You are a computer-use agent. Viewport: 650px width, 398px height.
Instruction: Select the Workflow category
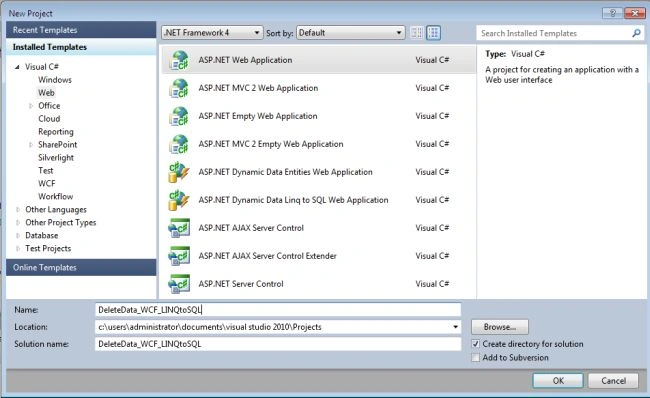click(56, 197)
